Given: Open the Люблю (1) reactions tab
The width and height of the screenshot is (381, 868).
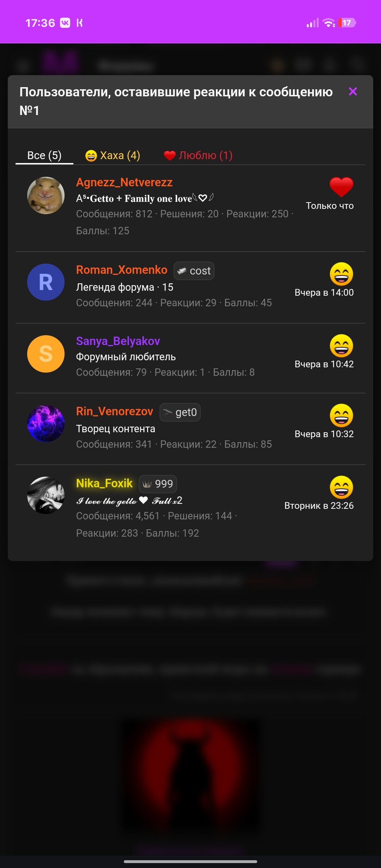Looking at the screenshot, I should point(198,155).
